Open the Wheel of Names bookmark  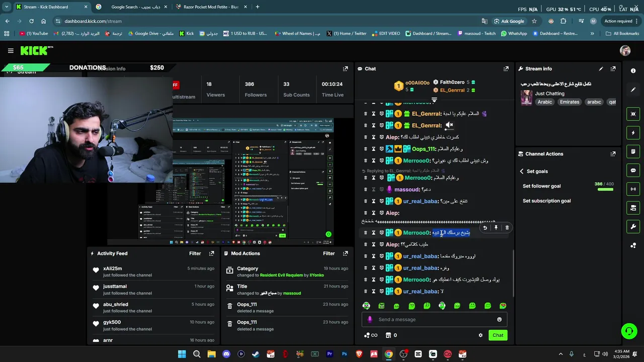coord(298,34)
